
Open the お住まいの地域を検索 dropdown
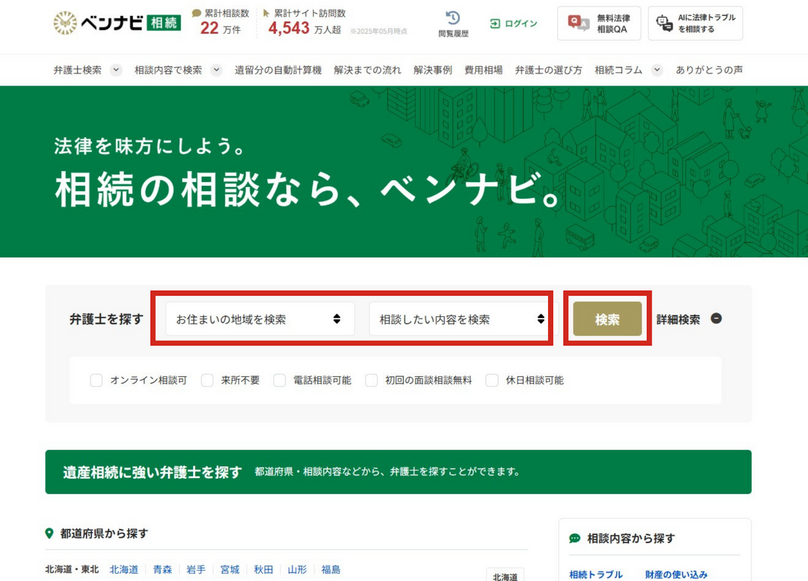tap(252, 317)
